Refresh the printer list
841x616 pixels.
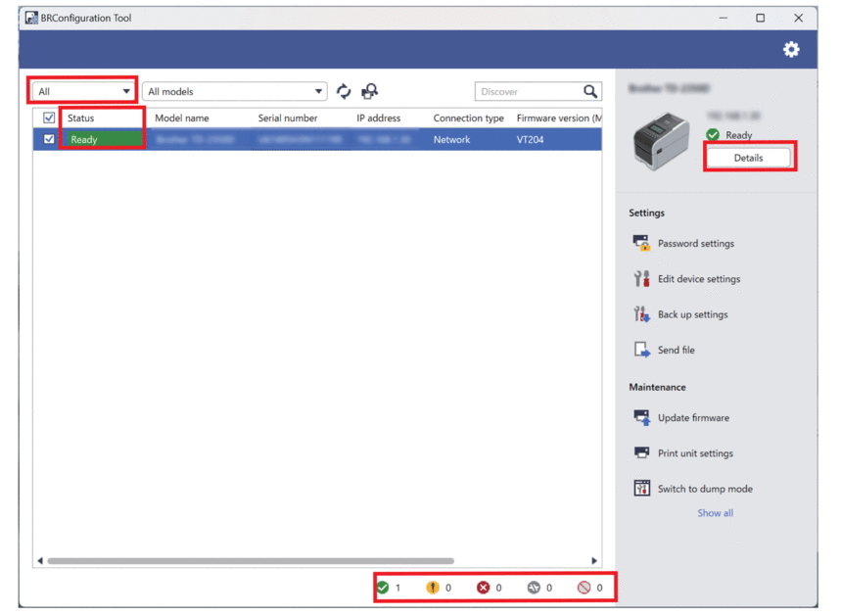(x=344, y=91)
